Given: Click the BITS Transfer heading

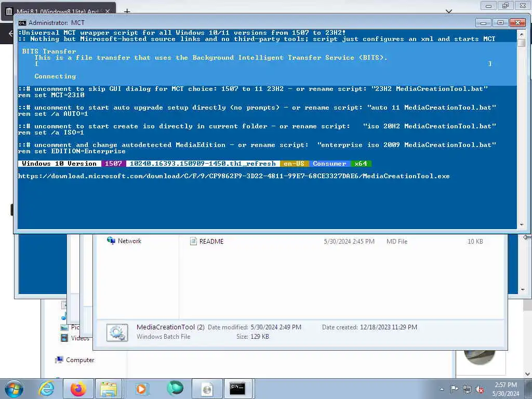Looking at the screenshot, I should (49, 51).
